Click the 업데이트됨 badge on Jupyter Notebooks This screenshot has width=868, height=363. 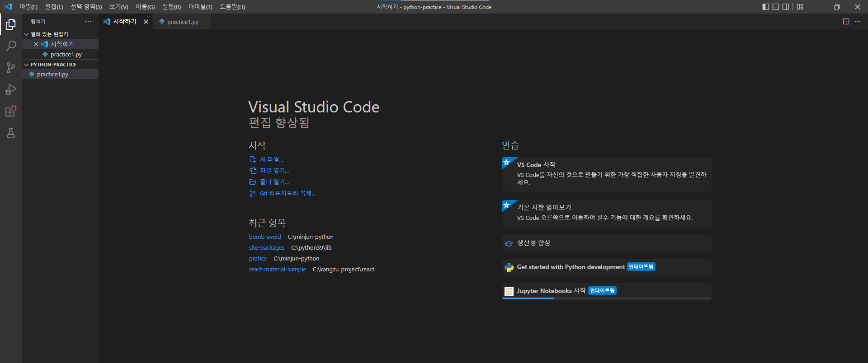(x=602, y=291)
